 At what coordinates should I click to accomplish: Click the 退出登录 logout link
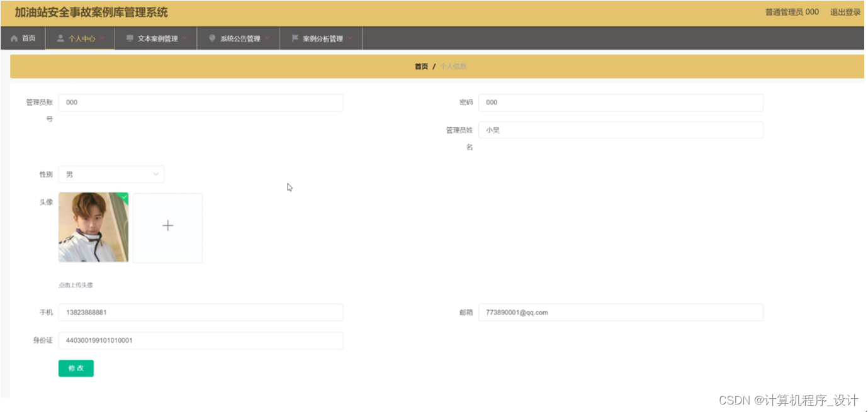(845, 12)
